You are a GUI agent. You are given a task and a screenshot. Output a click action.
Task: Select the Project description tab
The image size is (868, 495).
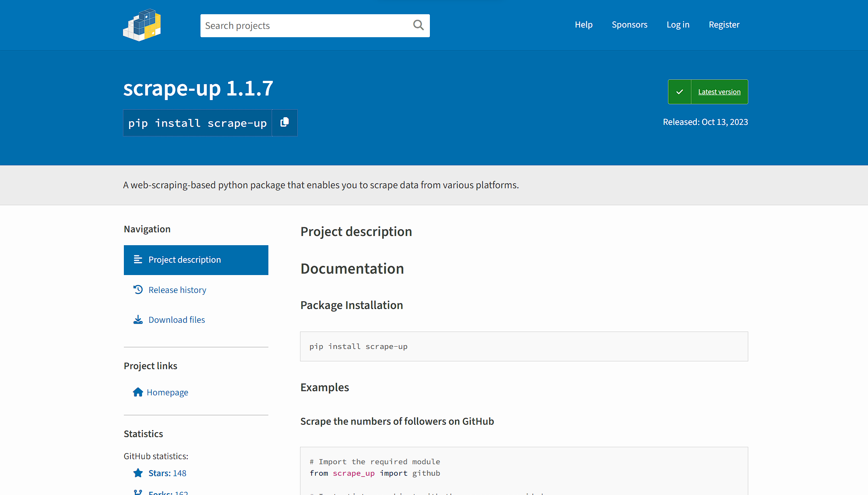pyautogui.click(x=196, y=260)
